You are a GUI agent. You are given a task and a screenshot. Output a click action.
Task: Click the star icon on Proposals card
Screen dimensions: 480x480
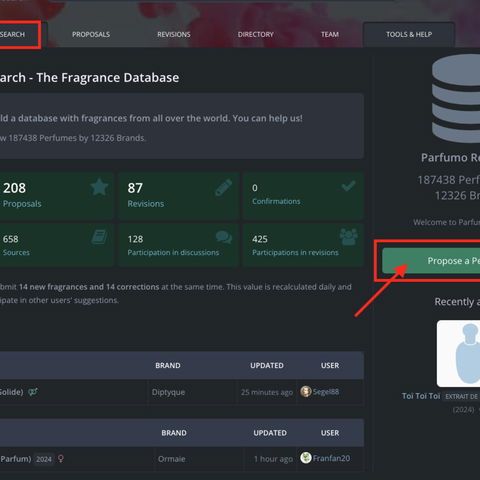(x=99, y=187)
